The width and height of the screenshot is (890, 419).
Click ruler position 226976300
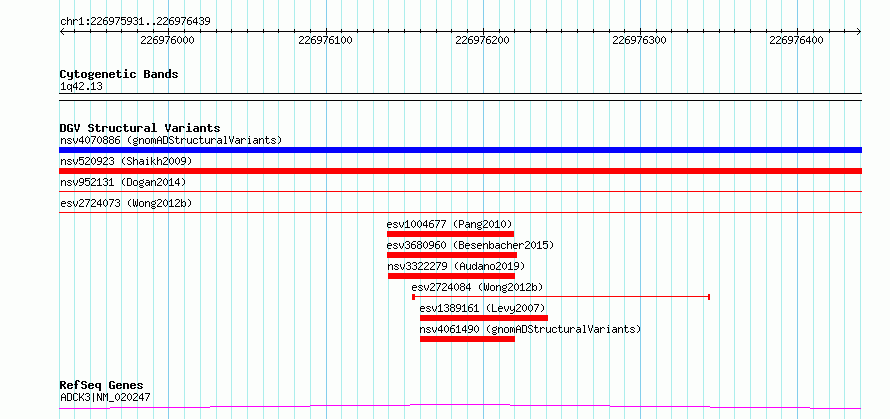[640, 40]
